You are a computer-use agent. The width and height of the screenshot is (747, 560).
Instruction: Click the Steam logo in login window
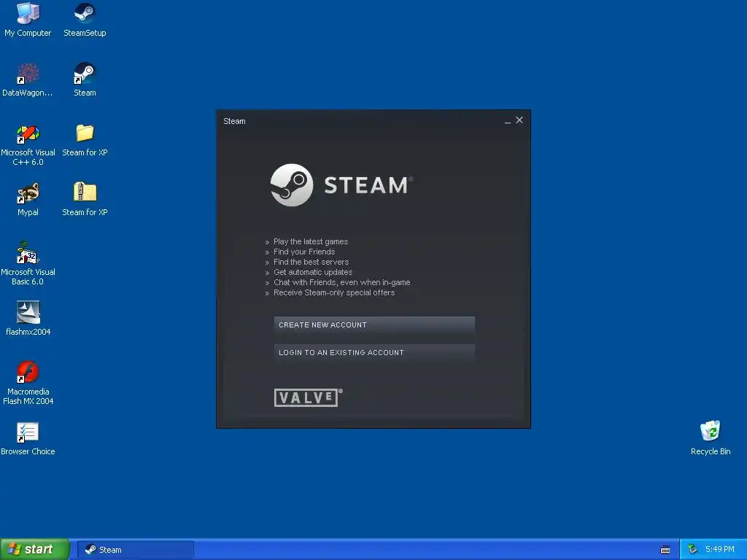tap(341, 185)
